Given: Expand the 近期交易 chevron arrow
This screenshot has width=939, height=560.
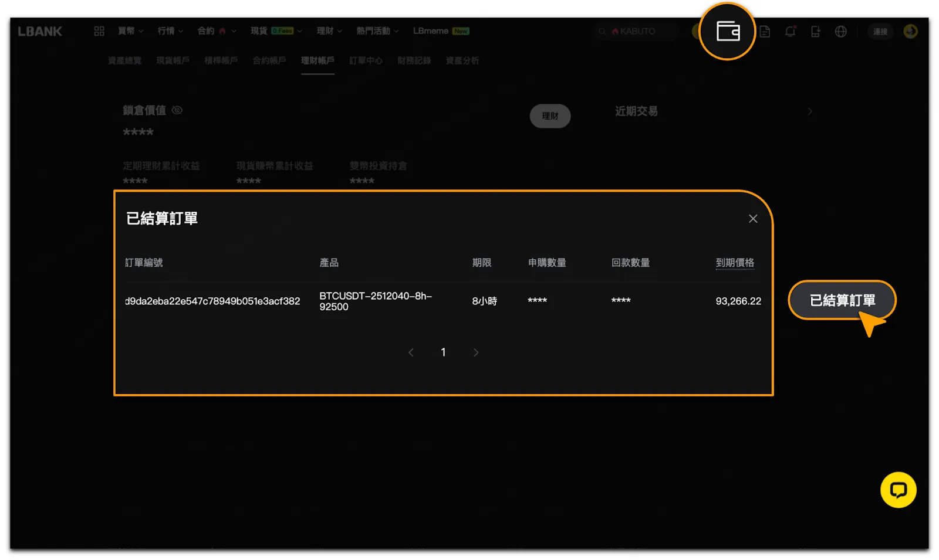Looking at the screenshot, I should 810,111.
